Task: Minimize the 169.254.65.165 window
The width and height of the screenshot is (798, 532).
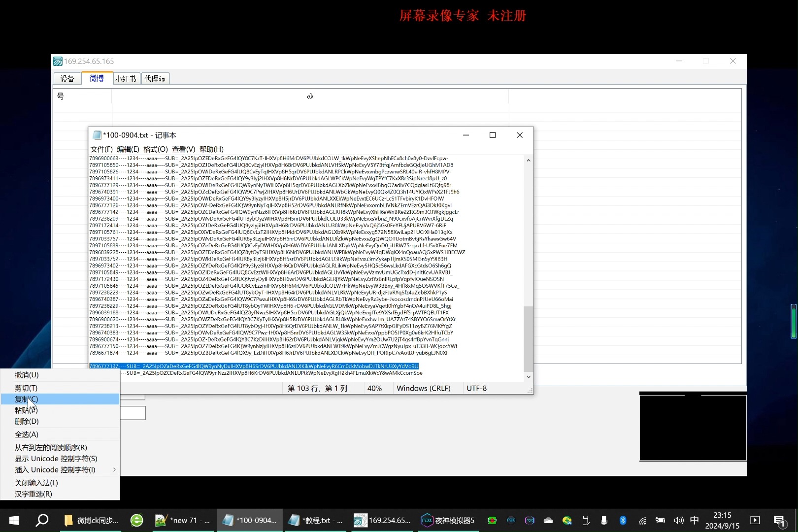Action: [x=679, y=61]
